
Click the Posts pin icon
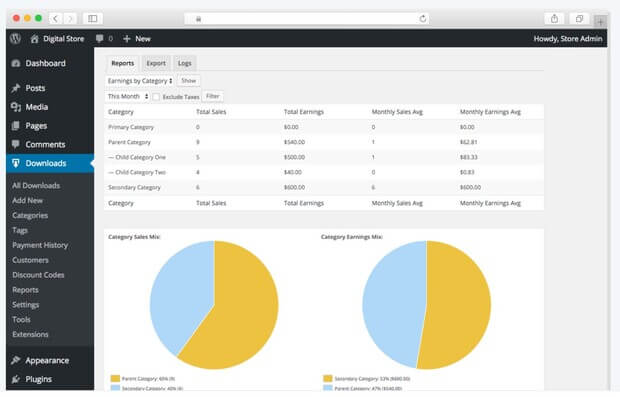pos(16,88)
